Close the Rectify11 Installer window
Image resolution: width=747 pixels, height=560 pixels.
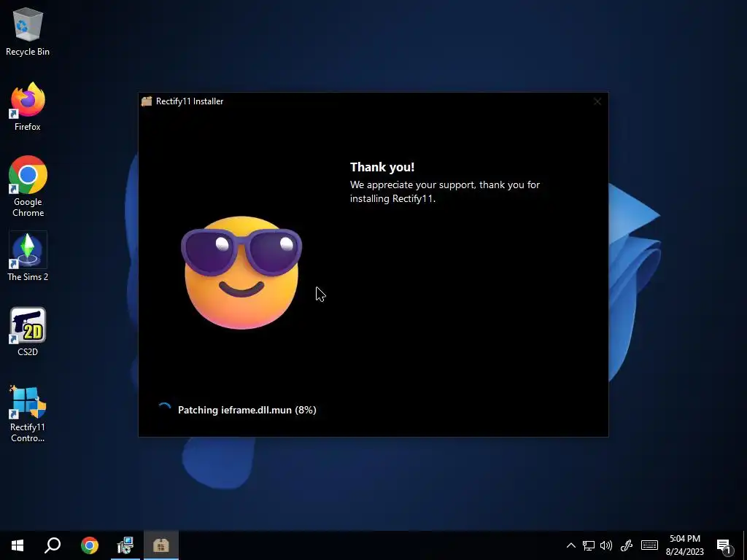(597, 101)
